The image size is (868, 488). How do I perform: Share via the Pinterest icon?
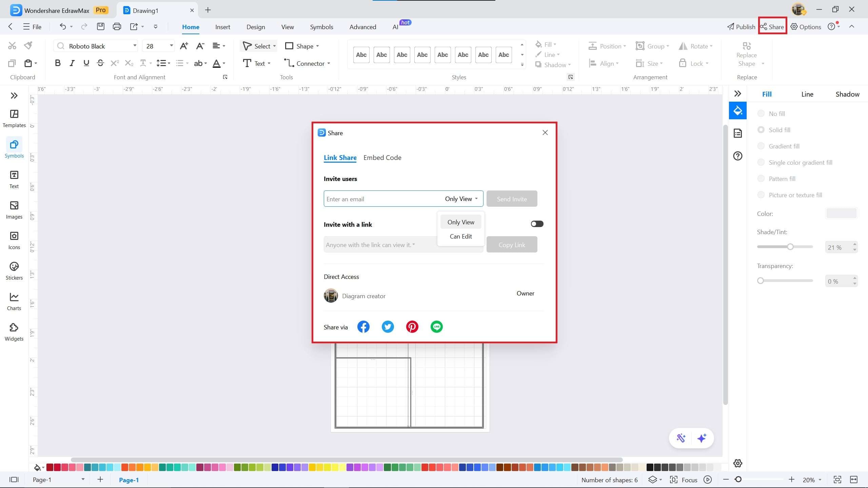[x=412, y=327]
